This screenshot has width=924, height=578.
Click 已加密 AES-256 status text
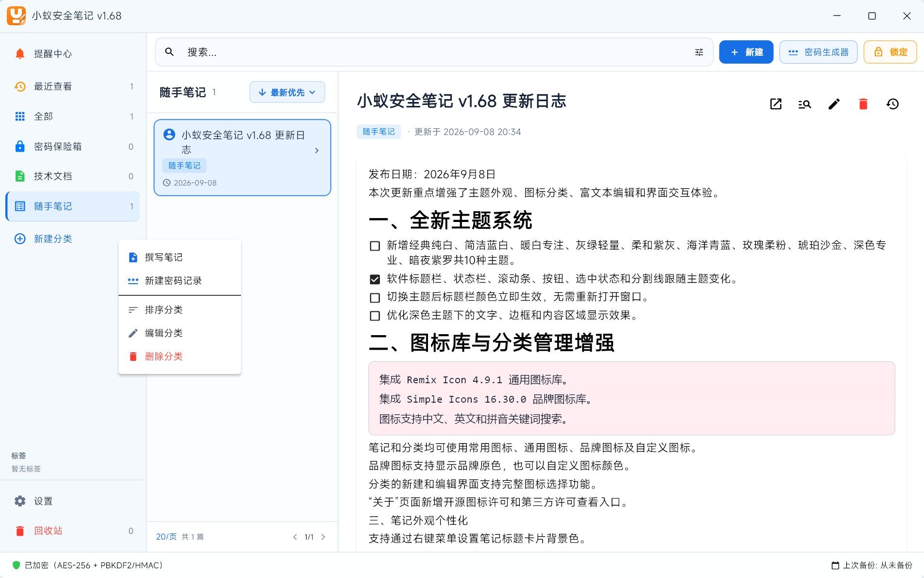94,565
